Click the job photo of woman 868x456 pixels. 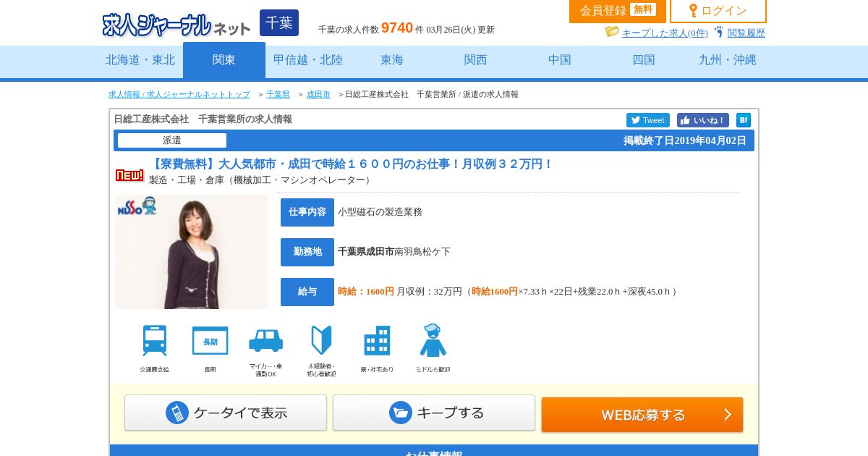pos(192,252)
